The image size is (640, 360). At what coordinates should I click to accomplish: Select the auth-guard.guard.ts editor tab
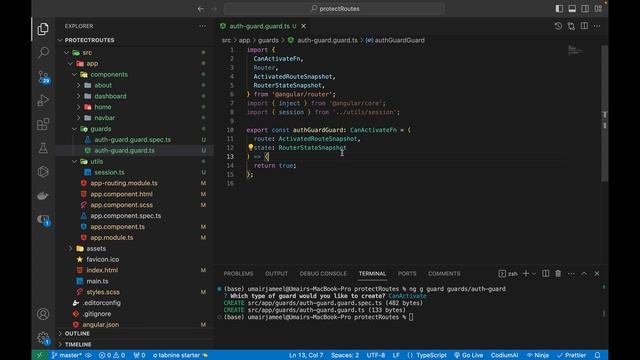[263, 26]
